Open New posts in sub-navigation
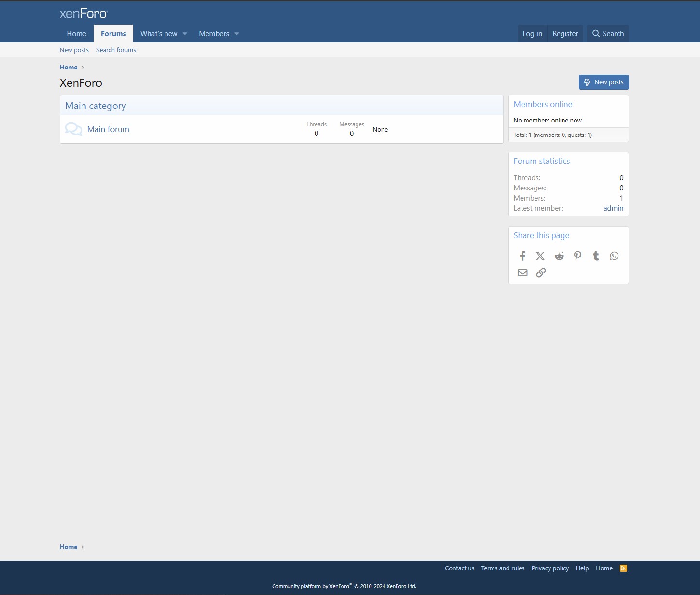This screenshot has height=595, width=700. pyautogui.click(x=74, y=50)
